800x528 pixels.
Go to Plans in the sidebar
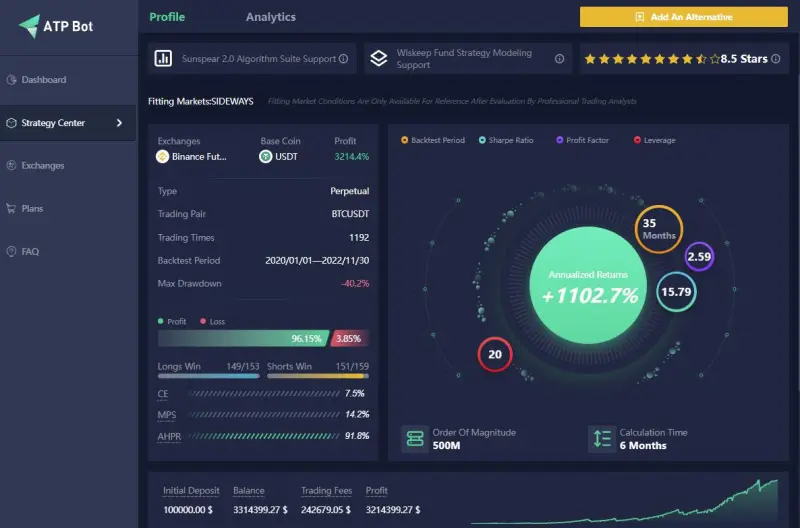pos(32,209)
